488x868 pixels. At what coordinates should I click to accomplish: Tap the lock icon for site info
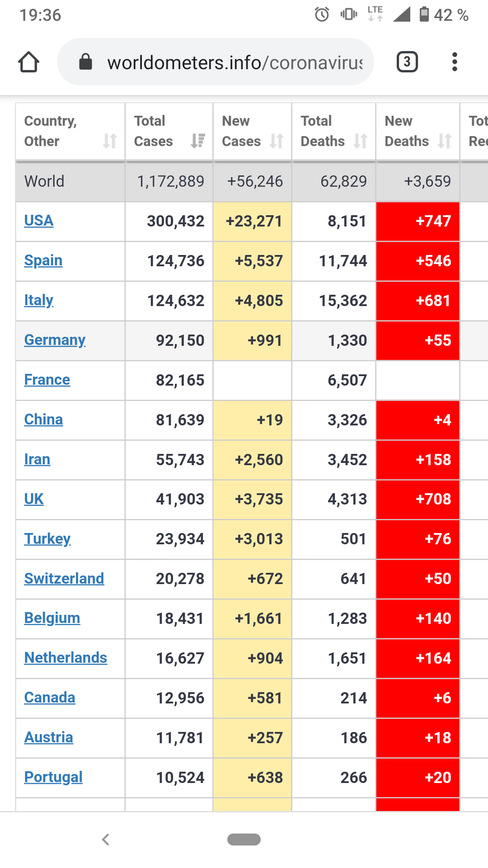85,62
